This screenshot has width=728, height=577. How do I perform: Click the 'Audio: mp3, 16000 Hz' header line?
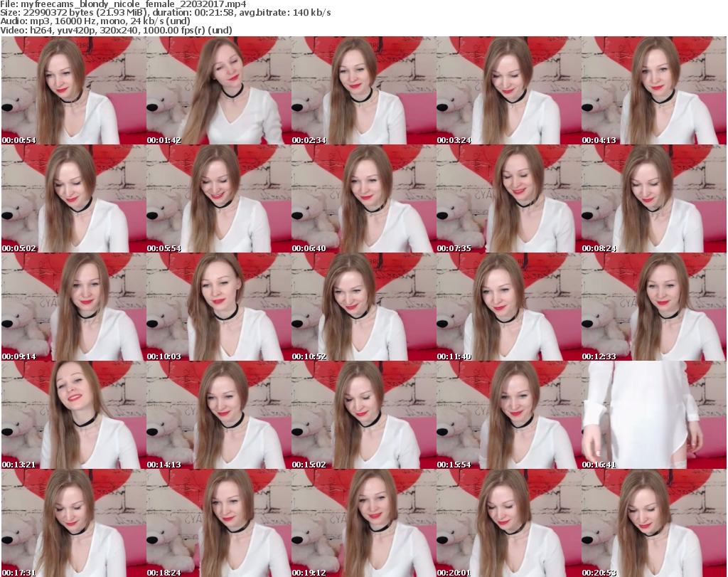[95, 21]
